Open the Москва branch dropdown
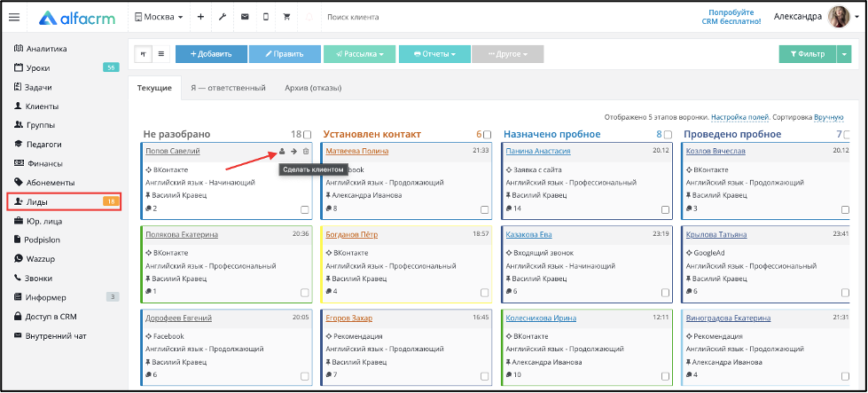This screenshot has width=868, height=393. [x=159, y=17]
